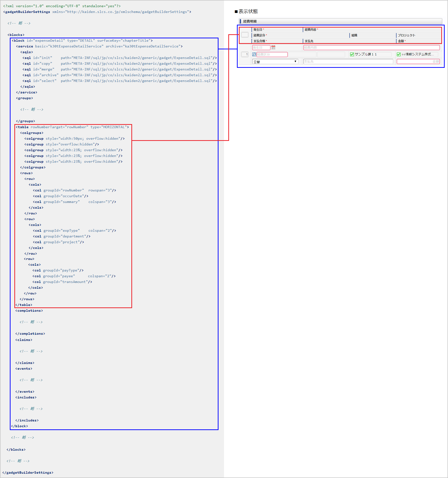The image size is (448, 478).
Task: Click the 支払先 payee input field
Action: click(x=348, y=62)
